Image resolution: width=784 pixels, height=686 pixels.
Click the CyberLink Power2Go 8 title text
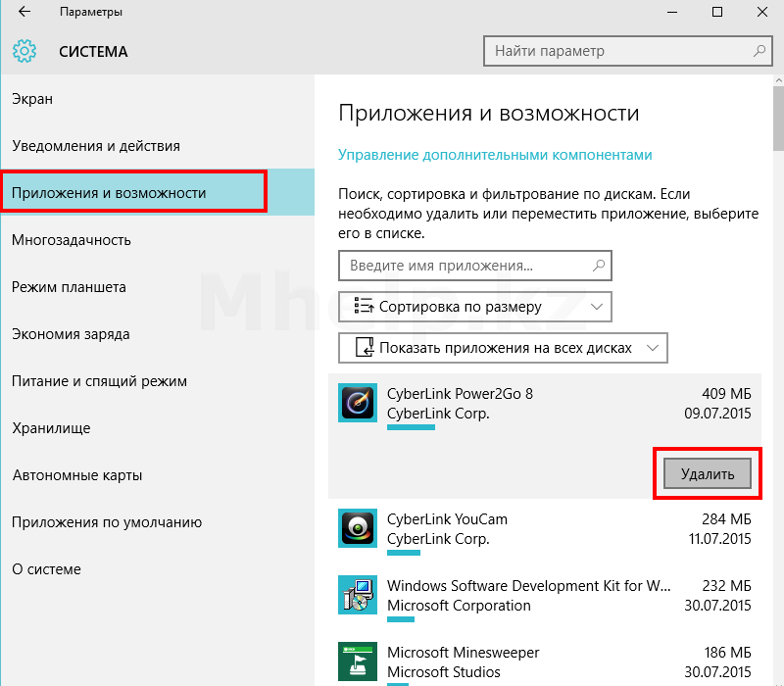click(460, 394)
